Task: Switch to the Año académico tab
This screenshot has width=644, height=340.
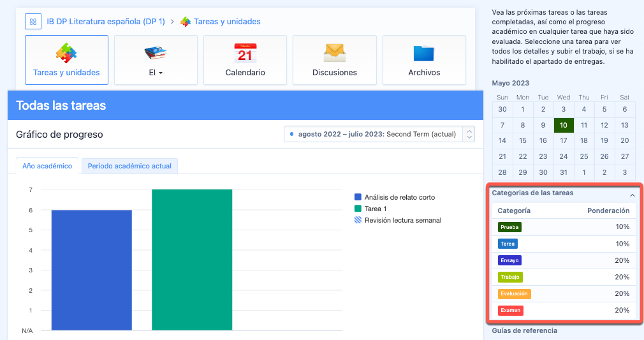Action: (47, 166)
